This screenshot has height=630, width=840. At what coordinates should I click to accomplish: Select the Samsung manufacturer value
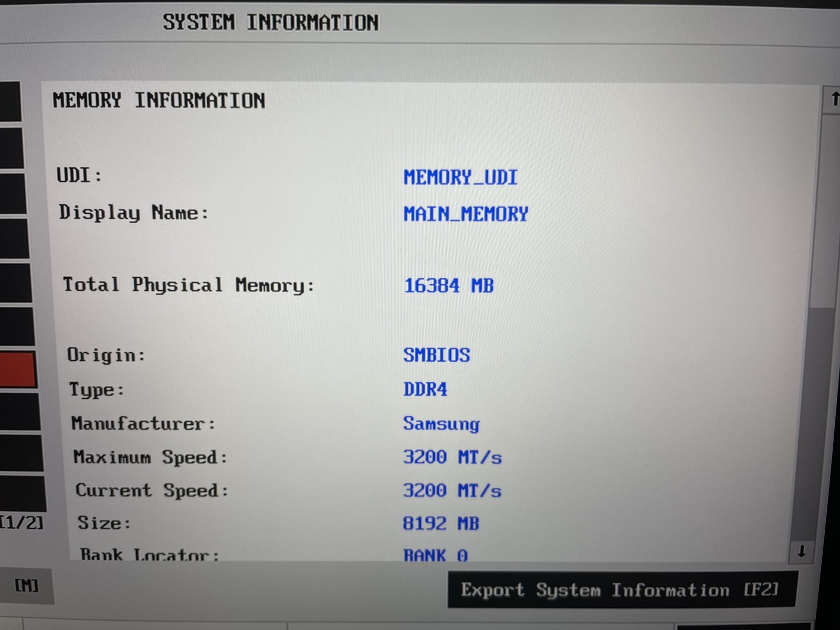pyautogui.click(x=442, y=424)
